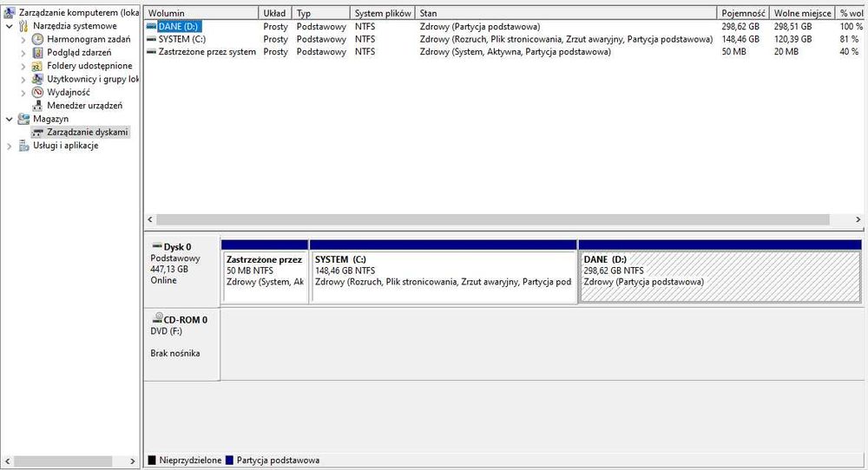Select Podgląd zdarzeń tree entry

[x=79, y=53]
